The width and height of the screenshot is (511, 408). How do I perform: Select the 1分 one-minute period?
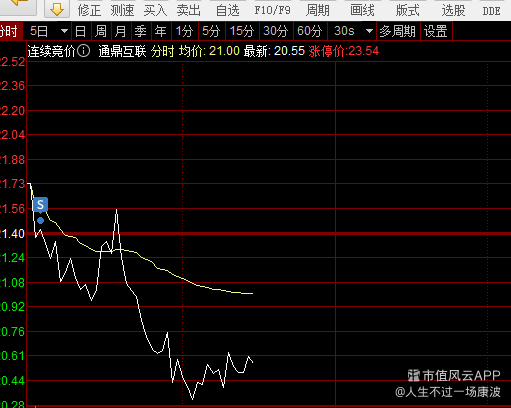point(184,31)
